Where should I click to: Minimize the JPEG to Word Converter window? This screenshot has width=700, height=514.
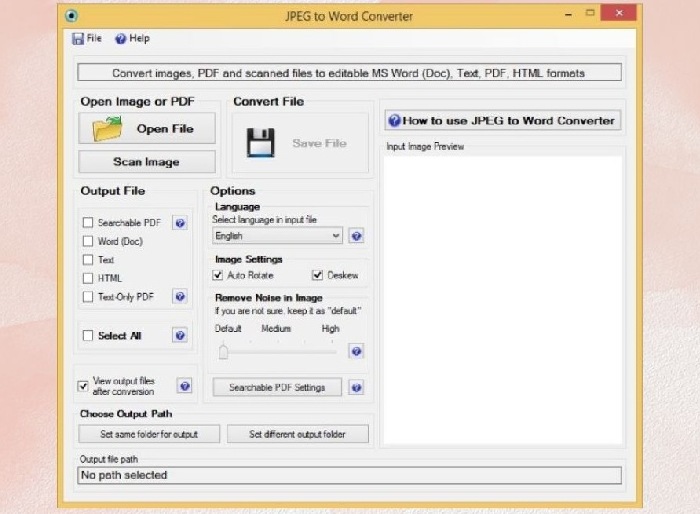tap(568, 14)
